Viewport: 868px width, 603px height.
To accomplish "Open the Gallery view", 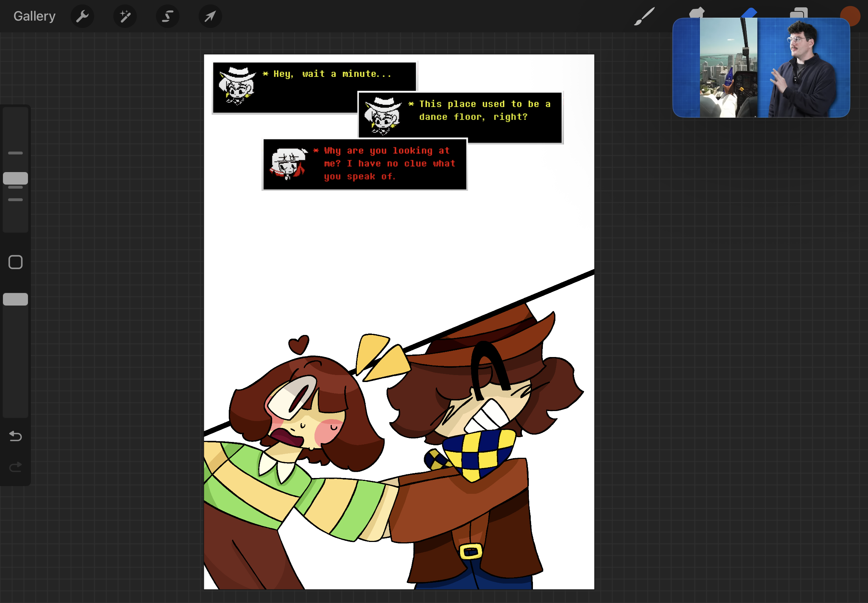I will [34, 16].
